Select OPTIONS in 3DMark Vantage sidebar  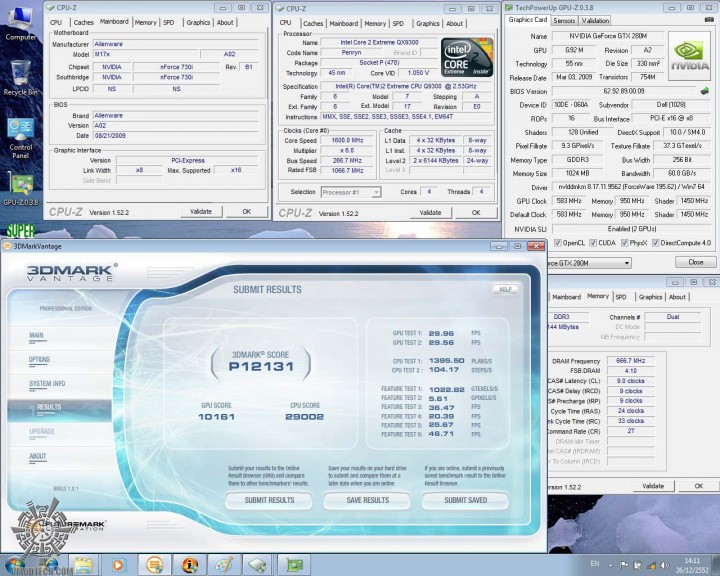pos(40,359)
